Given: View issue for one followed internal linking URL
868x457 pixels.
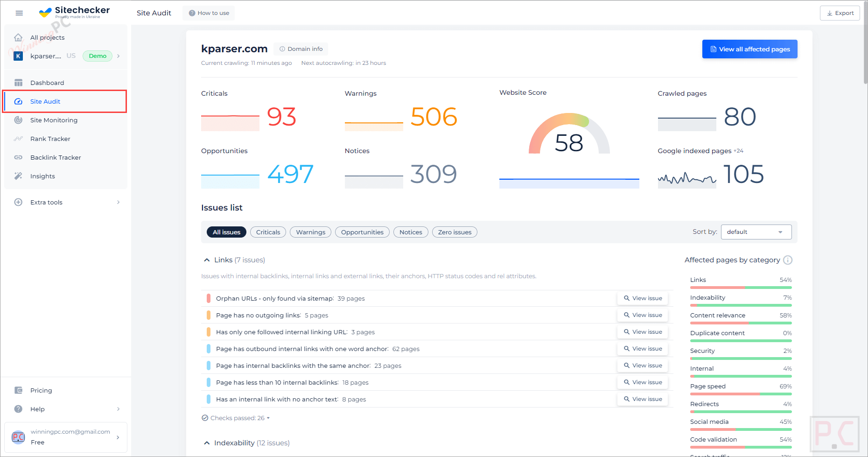Looking at the screenshot, I should [643, 332].
